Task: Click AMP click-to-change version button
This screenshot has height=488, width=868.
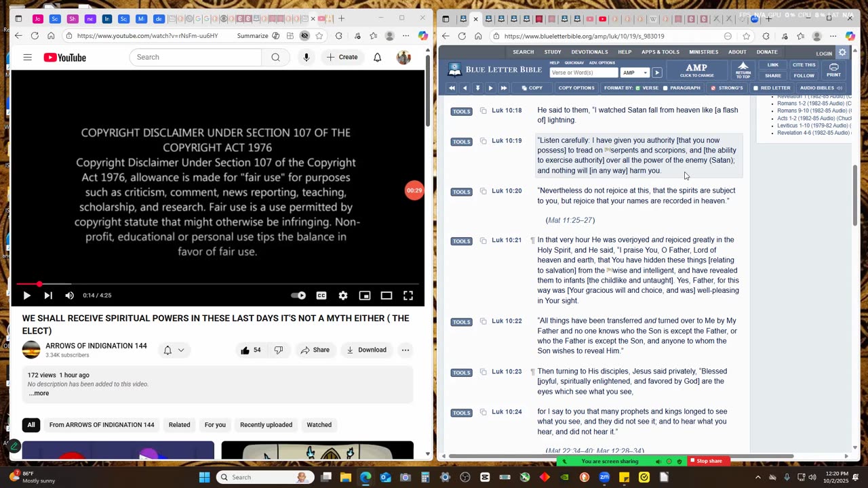Action: 696,70
